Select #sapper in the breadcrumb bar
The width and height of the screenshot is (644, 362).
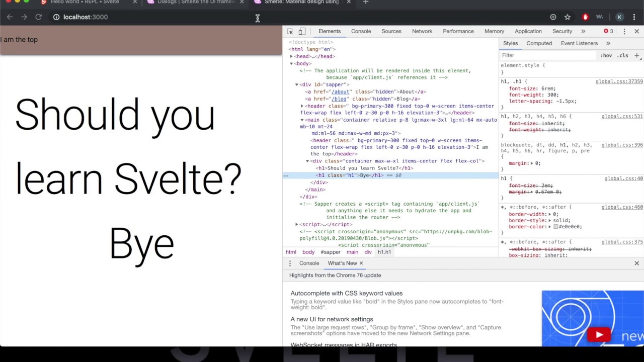[x=331, y=252]
